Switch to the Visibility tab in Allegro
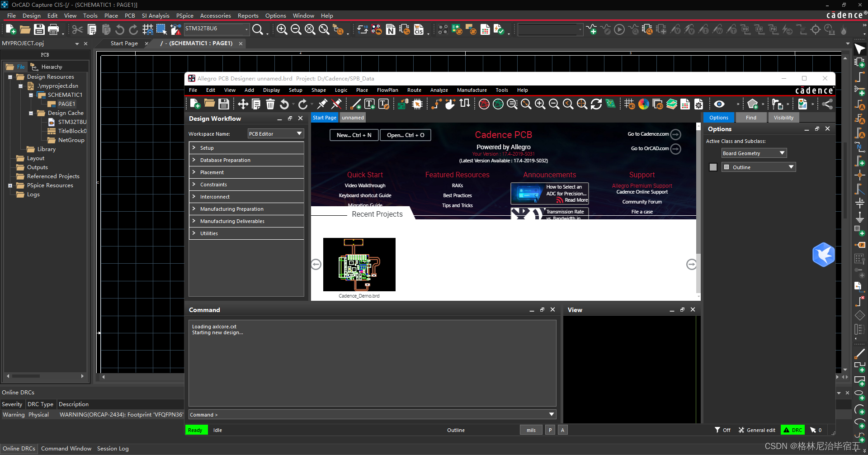This screenshot has width=868, height=455. [x=783, y=118]
